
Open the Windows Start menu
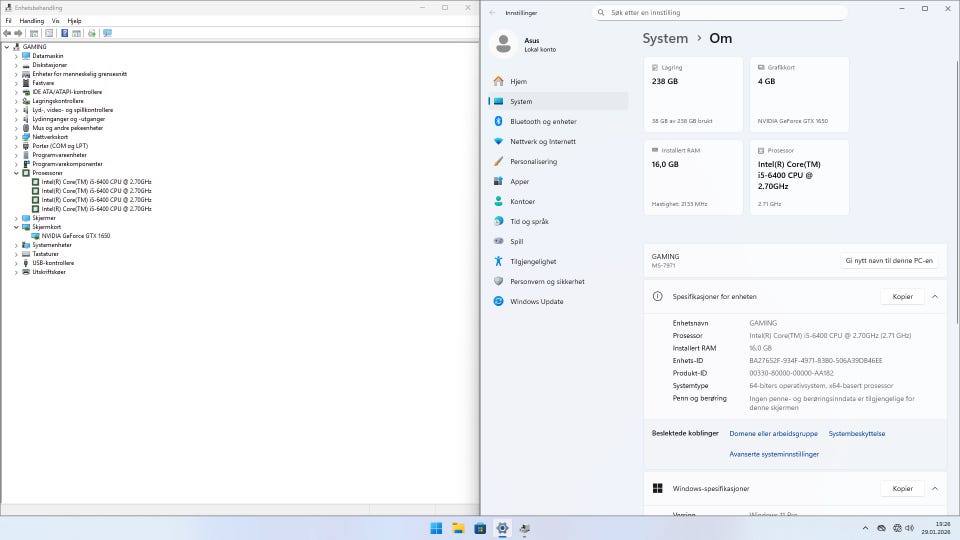pos(436,528)
